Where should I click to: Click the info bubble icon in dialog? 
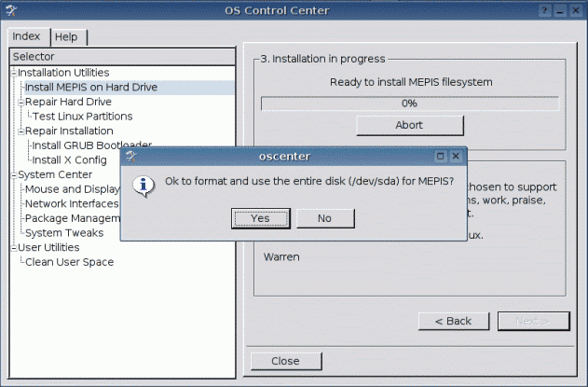[x=144, y=187]
